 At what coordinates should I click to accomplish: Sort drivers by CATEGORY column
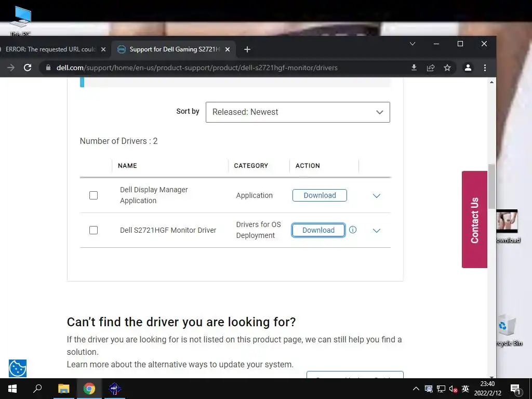point(251,166)
